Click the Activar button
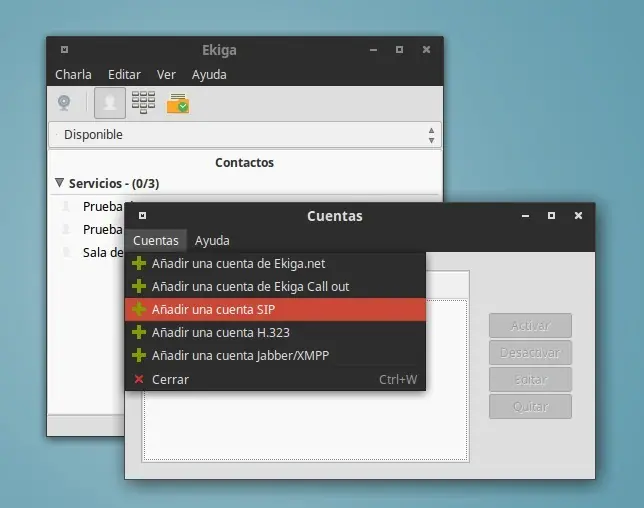 (x=530, y=326)
